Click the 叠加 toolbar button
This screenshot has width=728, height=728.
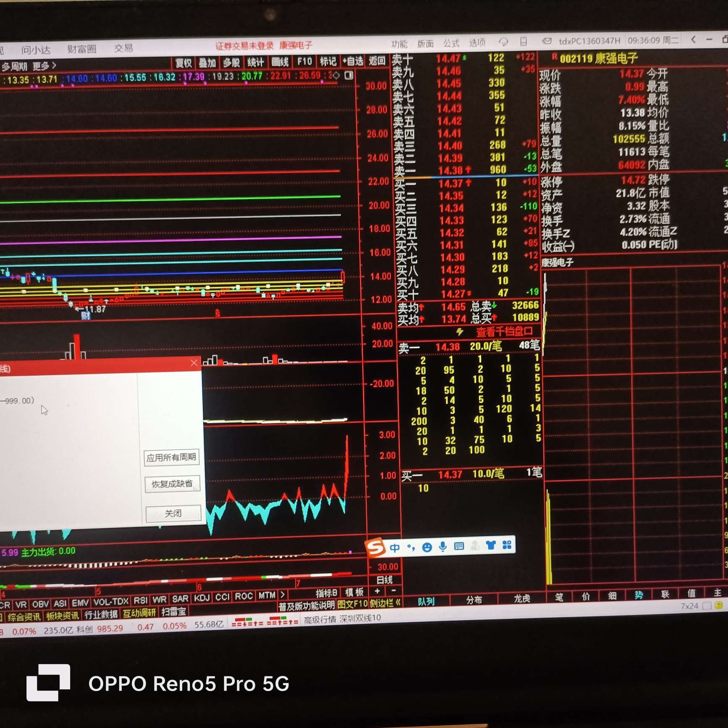click(x=207, y=63)
